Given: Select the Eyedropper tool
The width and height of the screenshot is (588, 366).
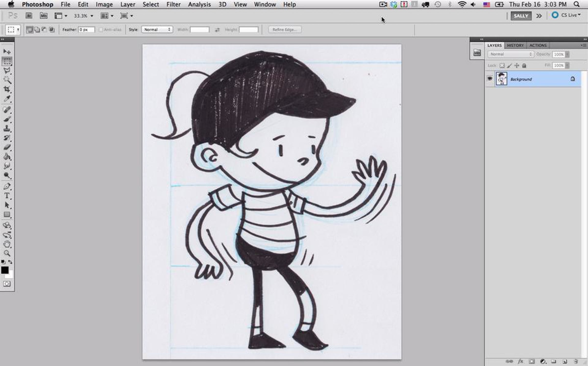Looking at the screenshot, I should [x=7, y=99].
